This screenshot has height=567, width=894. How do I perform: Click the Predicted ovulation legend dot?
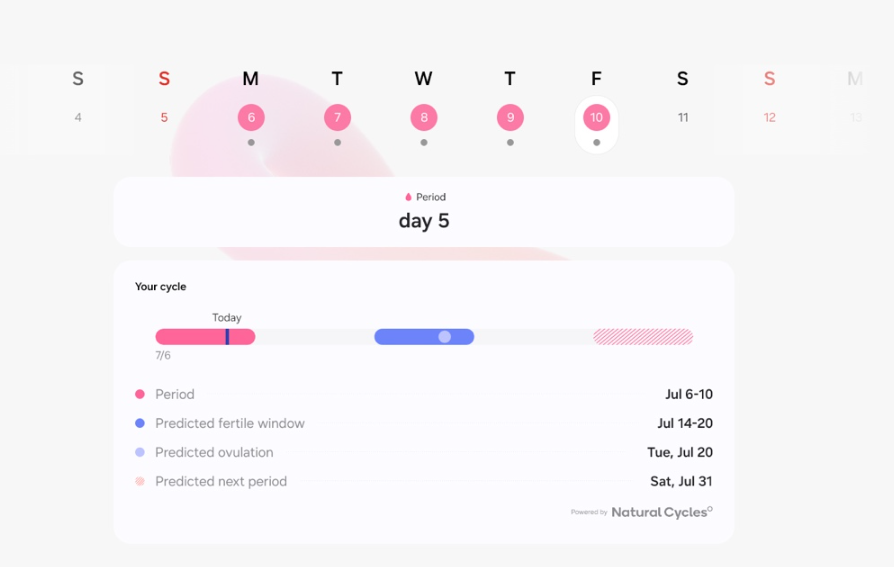tap(140, 453)
